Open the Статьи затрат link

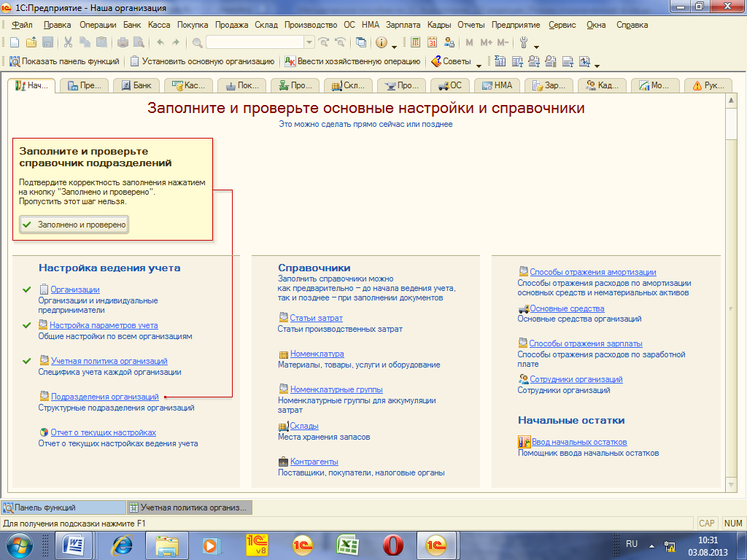coord(317,318)
